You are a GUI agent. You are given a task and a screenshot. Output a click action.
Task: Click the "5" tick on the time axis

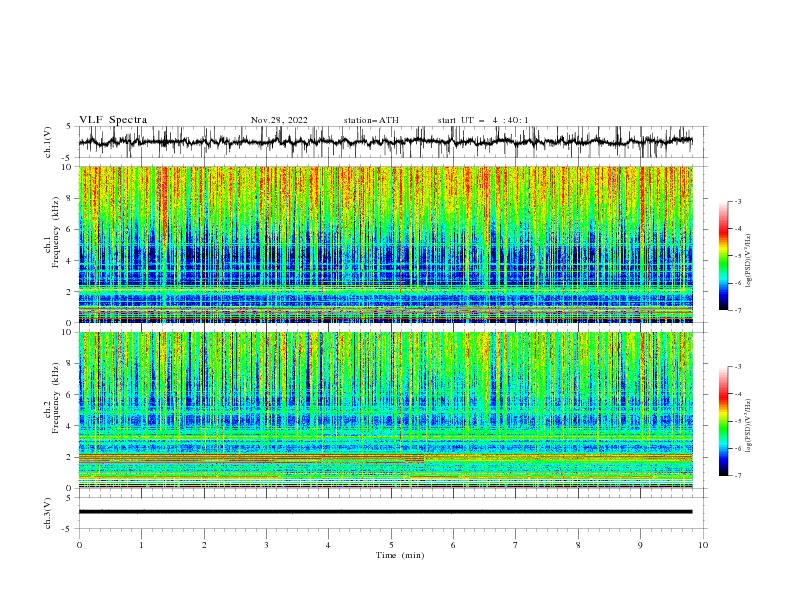tap(391, 545)
